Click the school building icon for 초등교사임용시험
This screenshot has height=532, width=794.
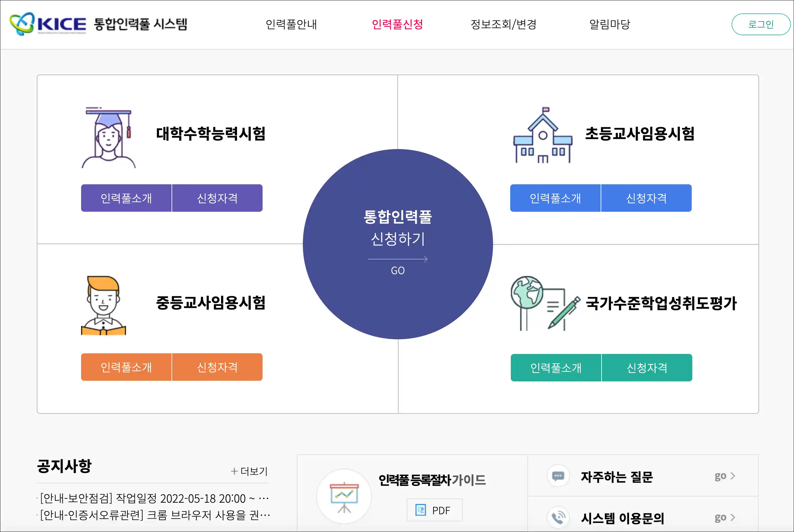click(x=543, y=135)
